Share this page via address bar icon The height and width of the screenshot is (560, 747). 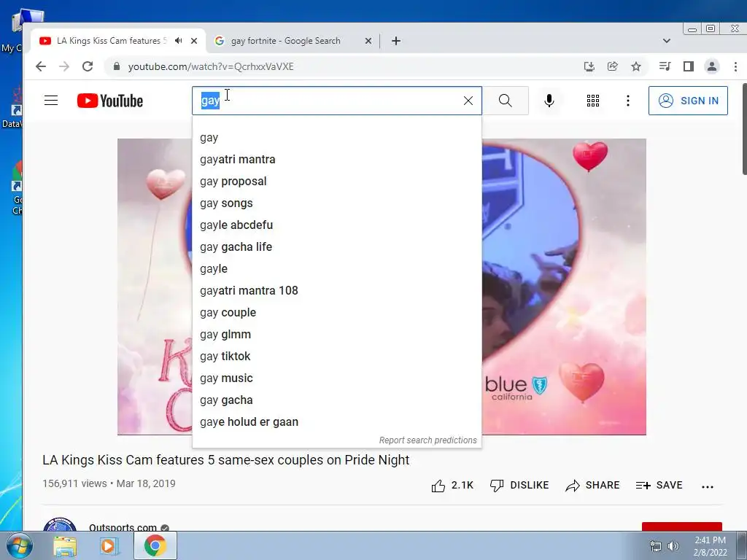click(x=613, y=66)
